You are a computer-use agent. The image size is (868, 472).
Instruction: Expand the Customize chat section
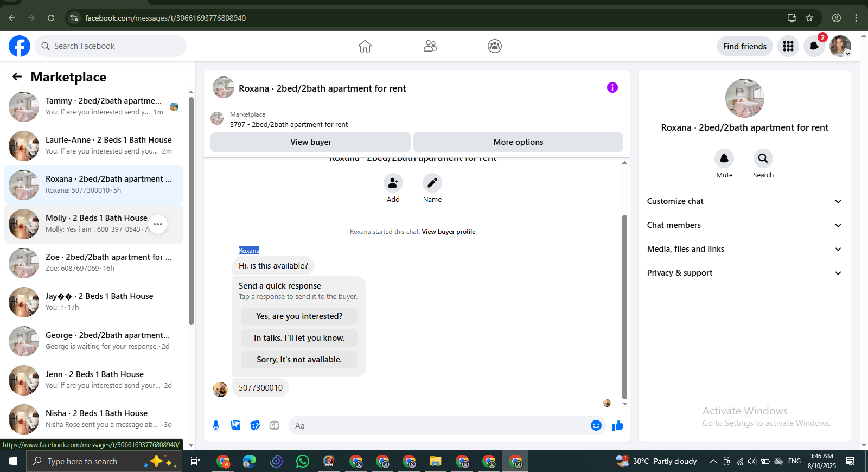pos(744,201)
